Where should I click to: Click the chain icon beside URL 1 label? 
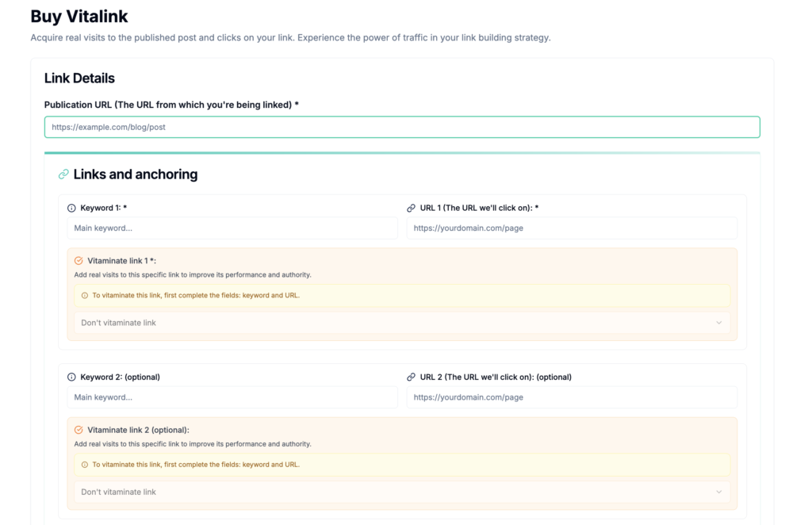pos(411,208)
